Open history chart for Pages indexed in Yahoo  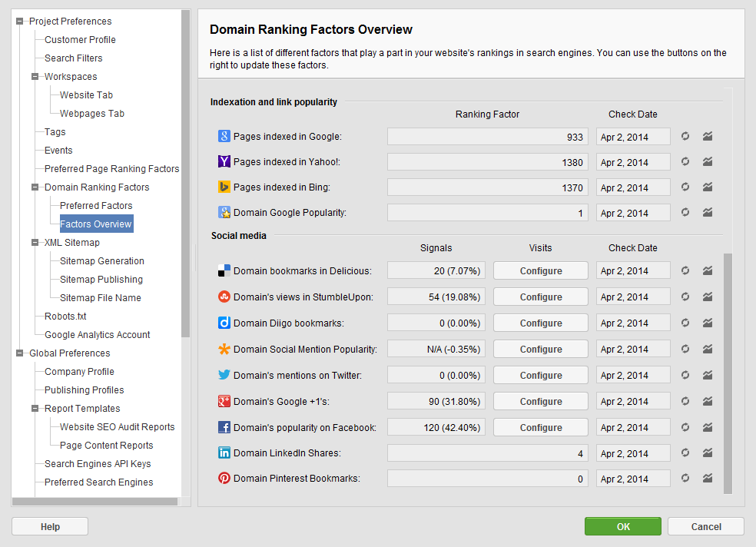(x=708, y=162)
